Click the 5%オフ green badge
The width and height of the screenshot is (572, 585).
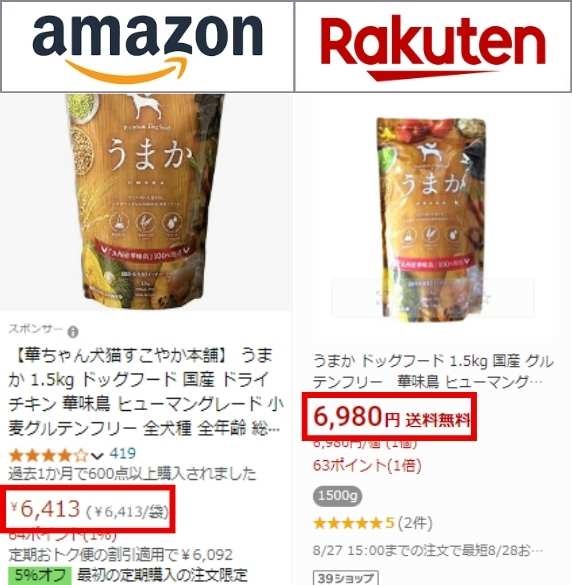pyautogui.click(x=40, y=575)
